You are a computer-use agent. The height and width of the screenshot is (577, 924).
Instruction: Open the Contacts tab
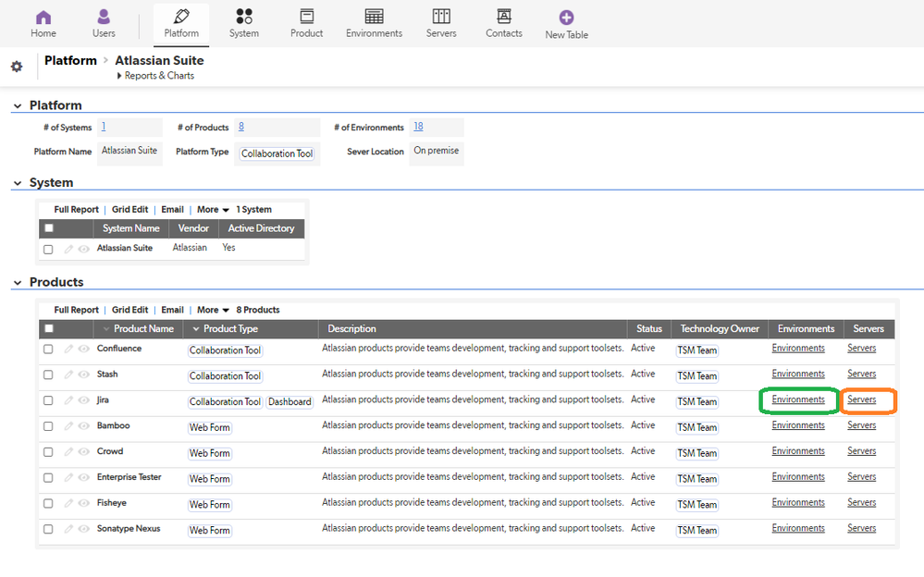504,23
